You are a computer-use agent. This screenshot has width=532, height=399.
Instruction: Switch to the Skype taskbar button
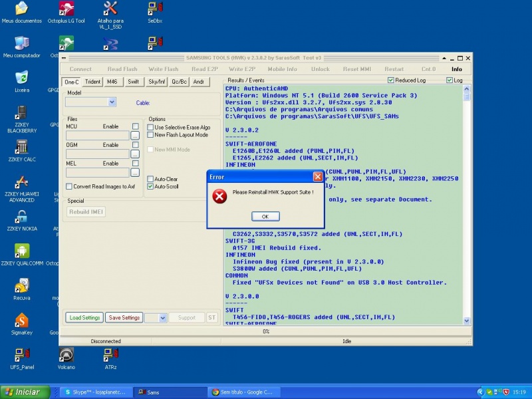[95, 392]
